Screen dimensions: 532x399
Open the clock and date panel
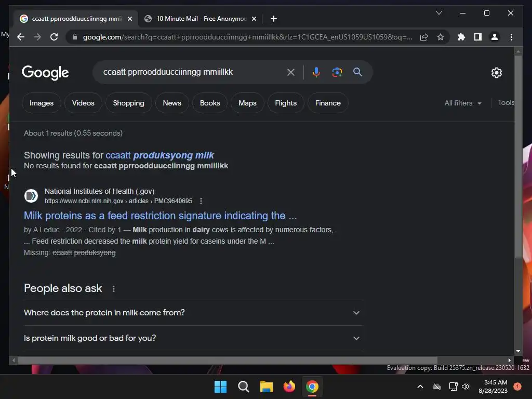coord(493,387)
